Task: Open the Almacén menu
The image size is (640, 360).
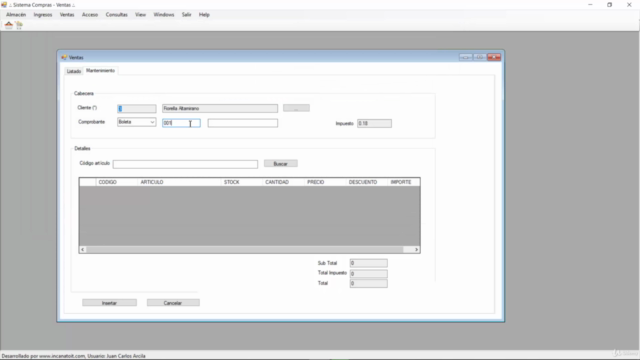Action: [x=16, y=15]
